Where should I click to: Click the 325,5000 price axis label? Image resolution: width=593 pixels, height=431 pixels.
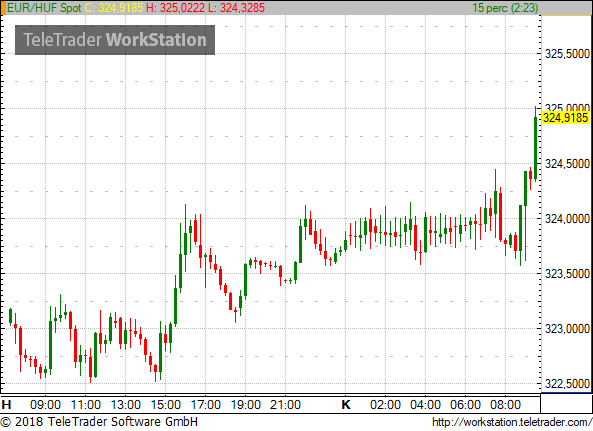pyautogui.click(x=567, y=54)
